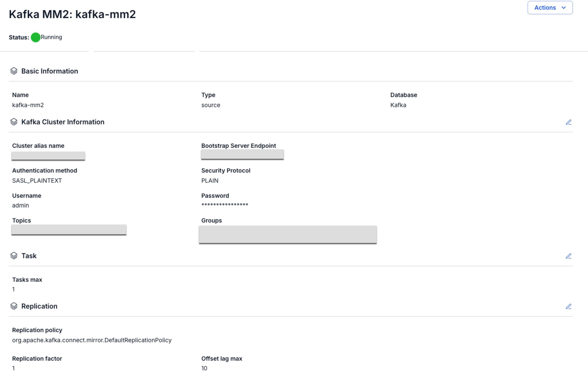This screenshot has width=588, height=380.
Task: Click the redacted Bootstrap Server Endpoint value
Action: click(242, 155)
